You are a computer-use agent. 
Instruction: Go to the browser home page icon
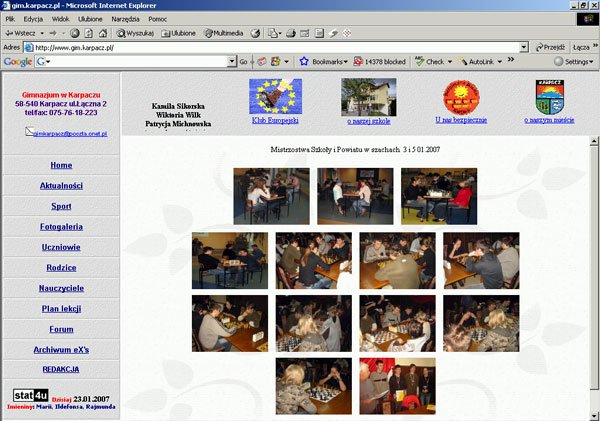pyautogui.click(x=103, y=33)
